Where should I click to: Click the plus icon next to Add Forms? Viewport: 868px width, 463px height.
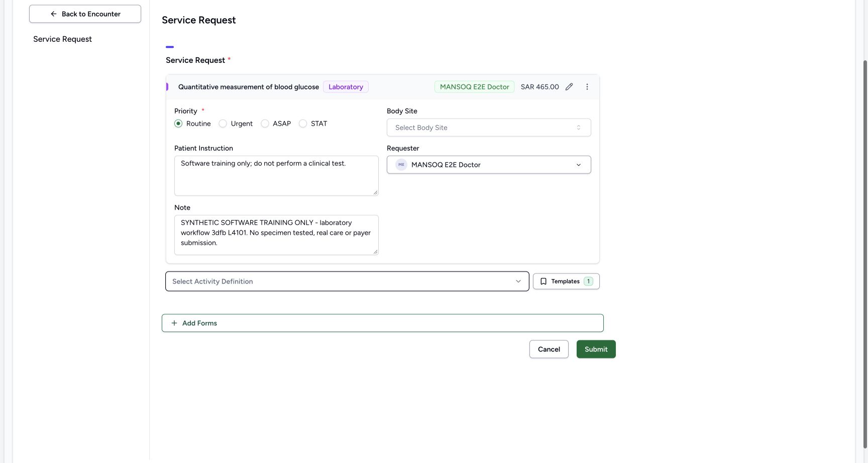174,323
